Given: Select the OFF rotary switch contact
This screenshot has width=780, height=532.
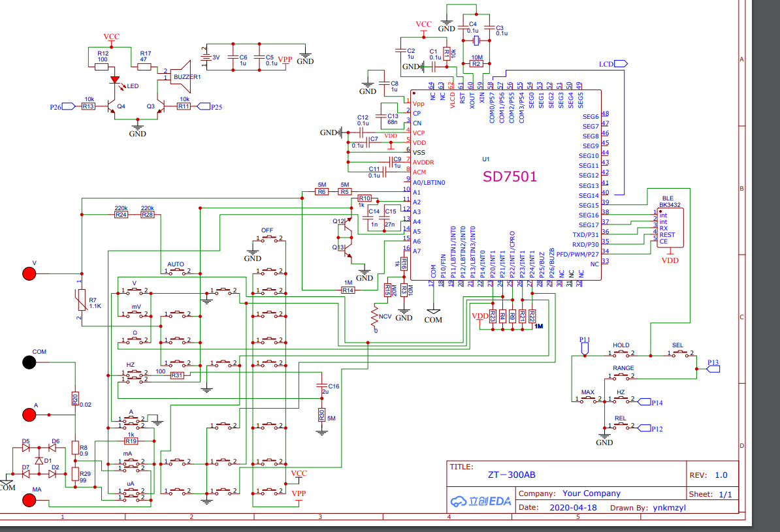Looking at the screenshot, I should pos(268,240).
